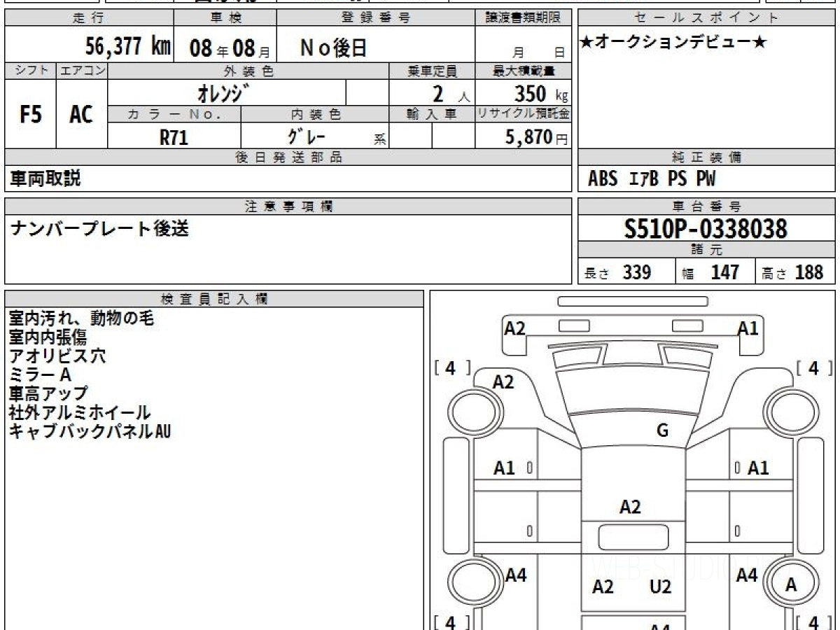
Task: Select the 車台番号 section header
Action: 706,206
